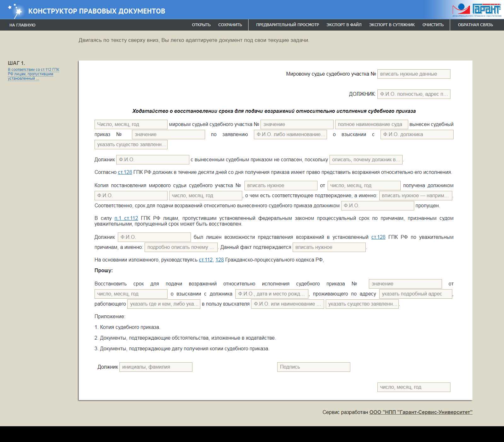Focus the Подпись field
Viewport: 504px width, 442px height.
pos(314,367)
